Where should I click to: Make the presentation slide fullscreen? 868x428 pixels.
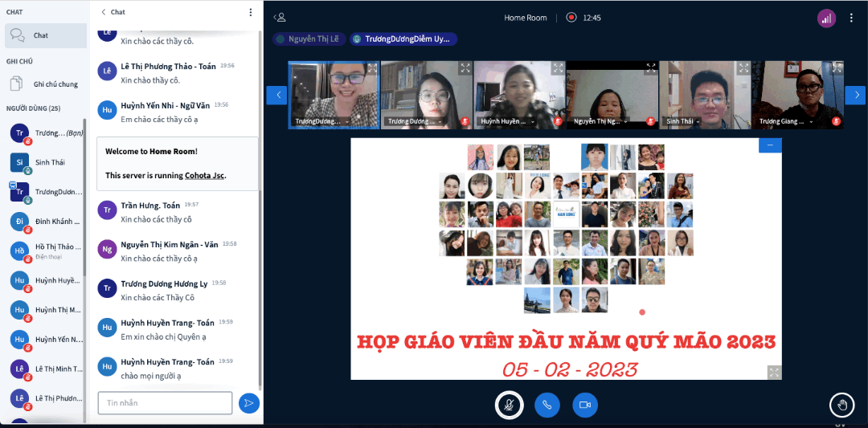[773, 372]
